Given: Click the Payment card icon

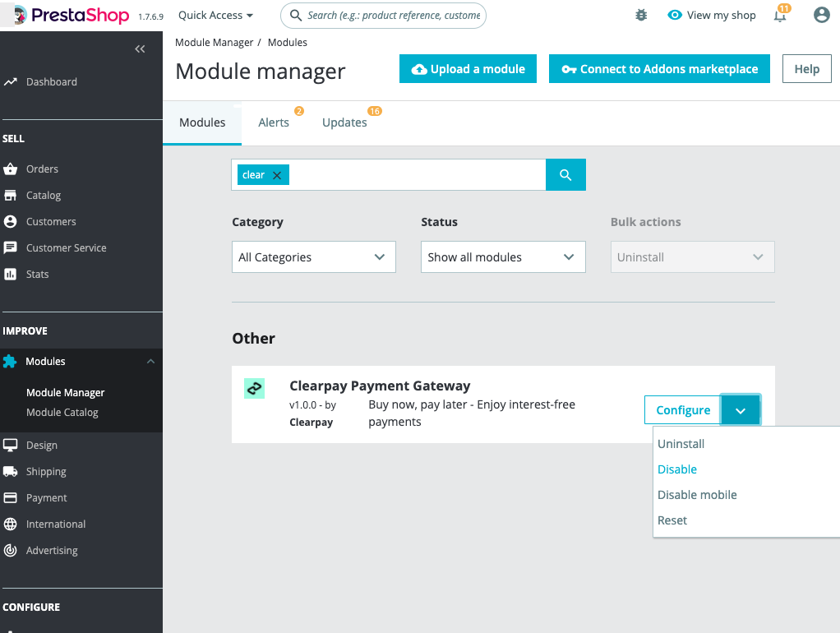Looking at the screenshot, I should (10, 497).
